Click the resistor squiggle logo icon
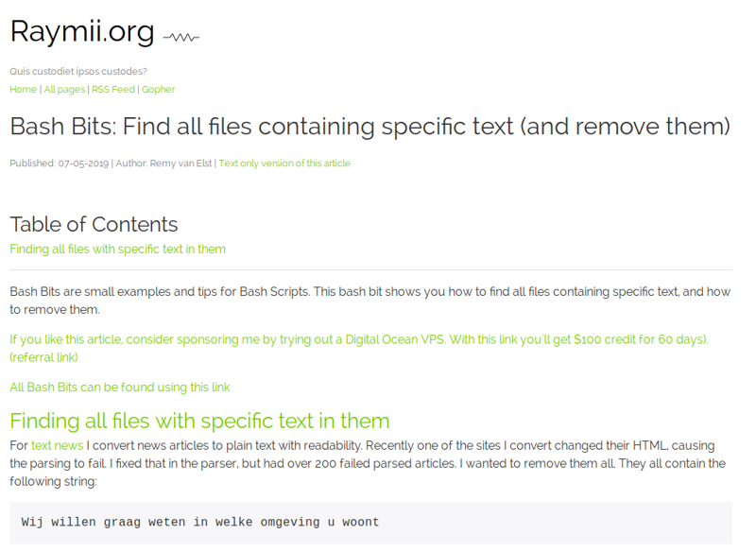The image size is (756, 552). coord(180,37)
